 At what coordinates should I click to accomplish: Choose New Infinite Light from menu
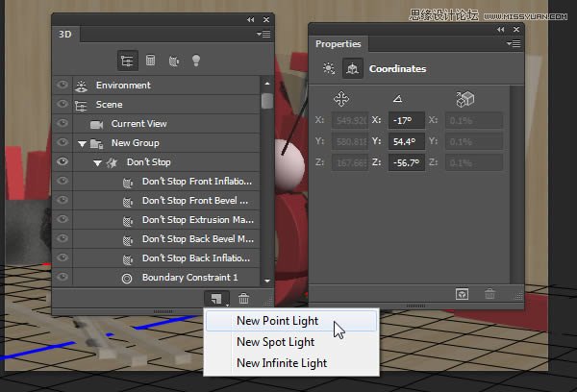point(291,363)
